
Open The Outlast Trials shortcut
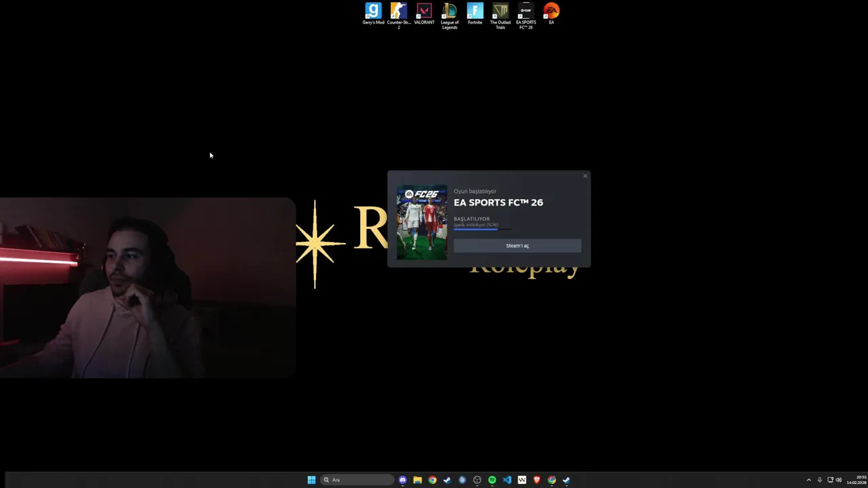[500, 16]
